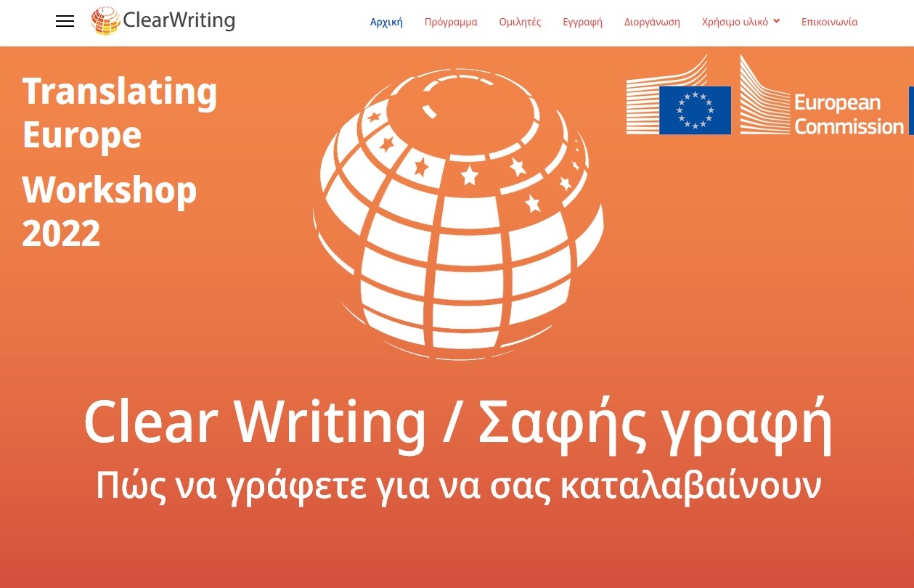Click the European Commission text logo
The width and height of the screenshot is (914, 588).
click(x=848, y=115)
